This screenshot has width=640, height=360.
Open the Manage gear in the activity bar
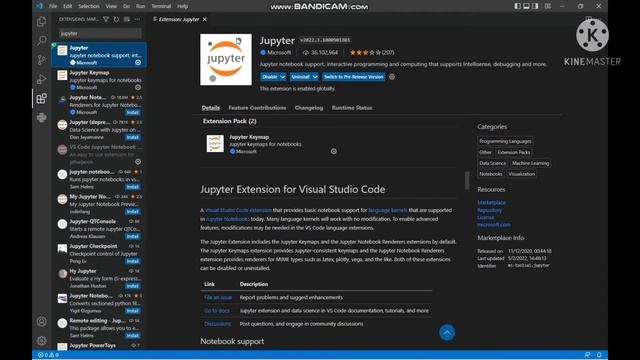(42, 340)
